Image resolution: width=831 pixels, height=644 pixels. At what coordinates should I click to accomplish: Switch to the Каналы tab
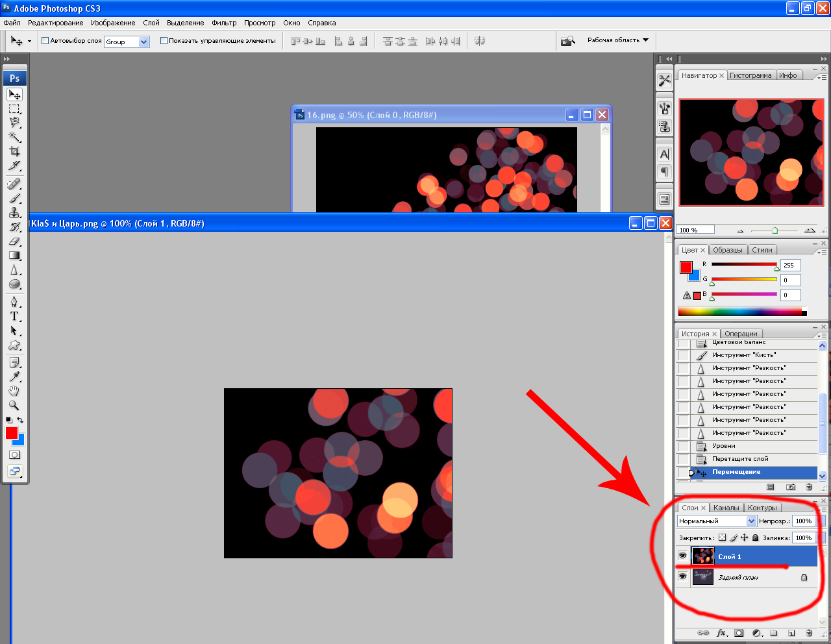(x=726, y=508)
